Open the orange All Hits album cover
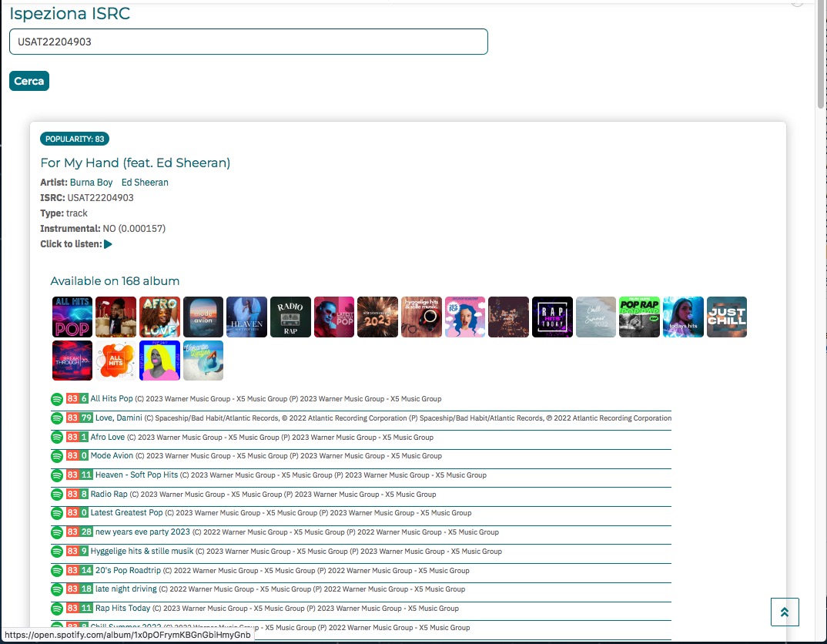The width and height of the screenshot is (827, 644). (x=116, y=361)
